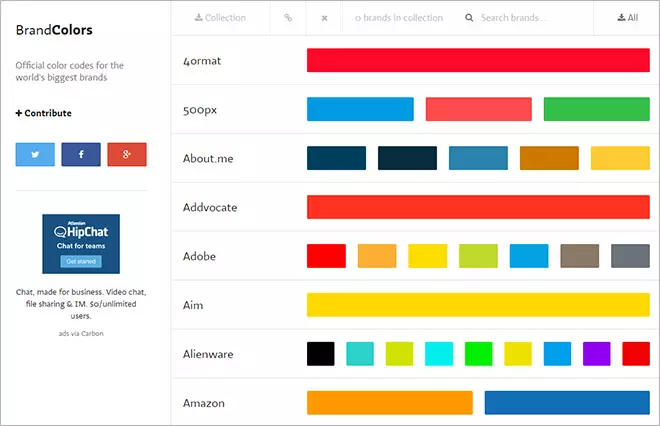The height and width of the screenshot is (426, 660).
Task: Select Adobe lime green swatch
Action: 478,256
